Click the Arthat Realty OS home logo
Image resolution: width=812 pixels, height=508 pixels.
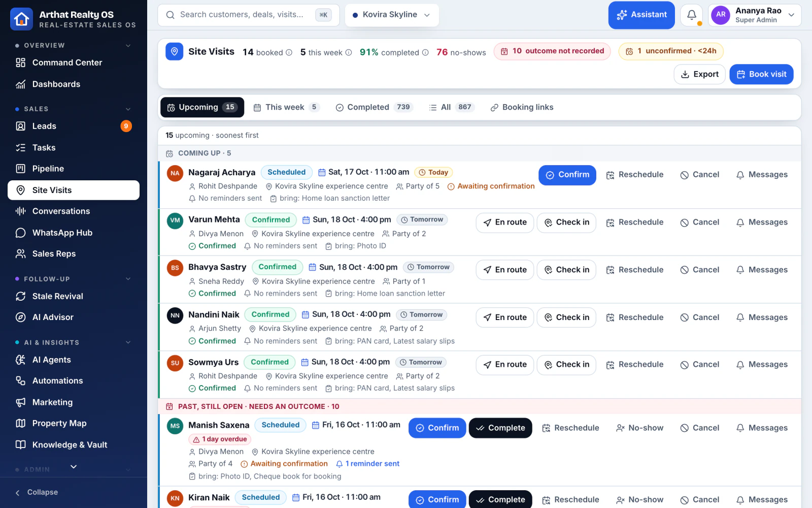[21, 19]
